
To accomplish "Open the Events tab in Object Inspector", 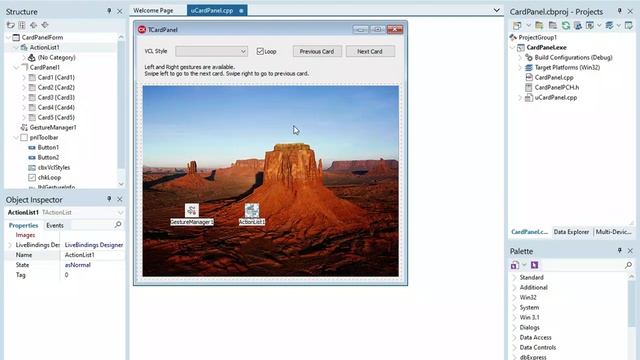I will (55, 225).
